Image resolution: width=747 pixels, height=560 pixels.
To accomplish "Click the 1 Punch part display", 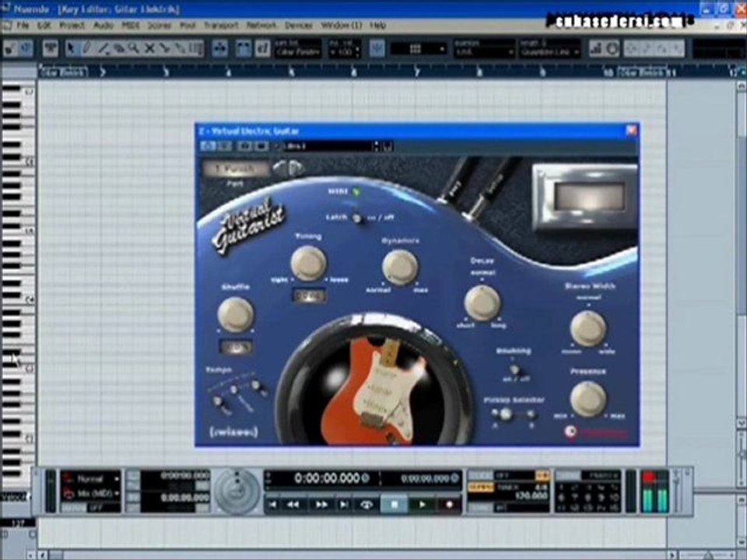I will [235, 169].
